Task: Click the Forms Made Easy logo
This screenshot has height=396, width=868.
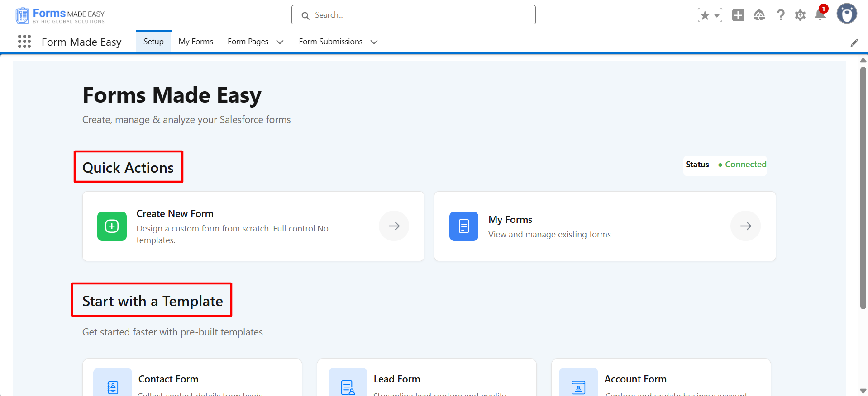Action: [60, 15]
